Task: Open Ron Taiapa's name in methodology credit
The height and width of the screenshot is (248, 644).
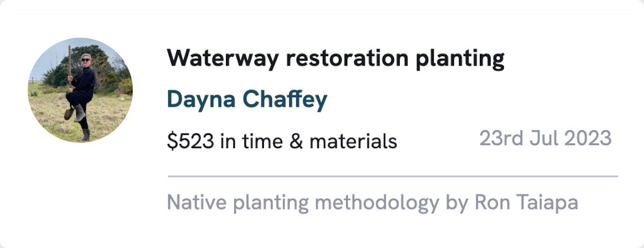Action: pyautogui.click(x=526, y=203)
